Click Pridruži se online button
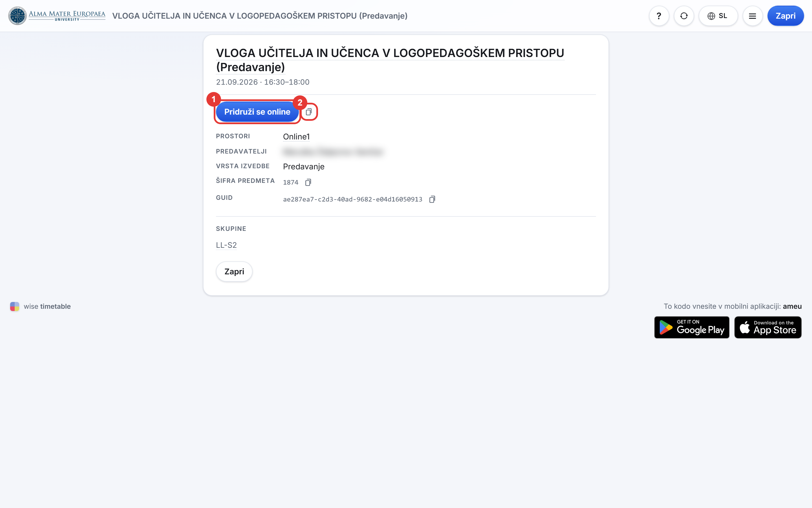Screen dimensions: 812x508 pos(257,112)
